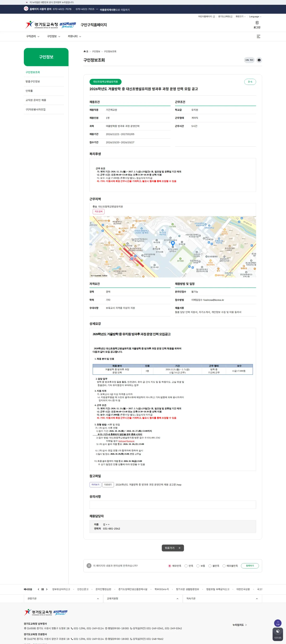
Task: Click the blue location pin on the map
Action: tap(173, 243)
